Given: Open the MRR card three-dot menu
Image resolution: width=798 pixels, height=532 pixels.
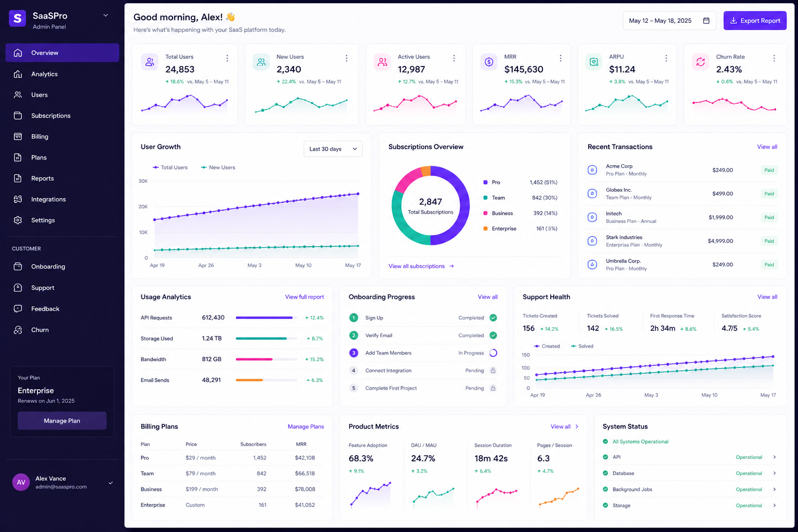Looking at the screenshot, I should (x=560, y=58).
